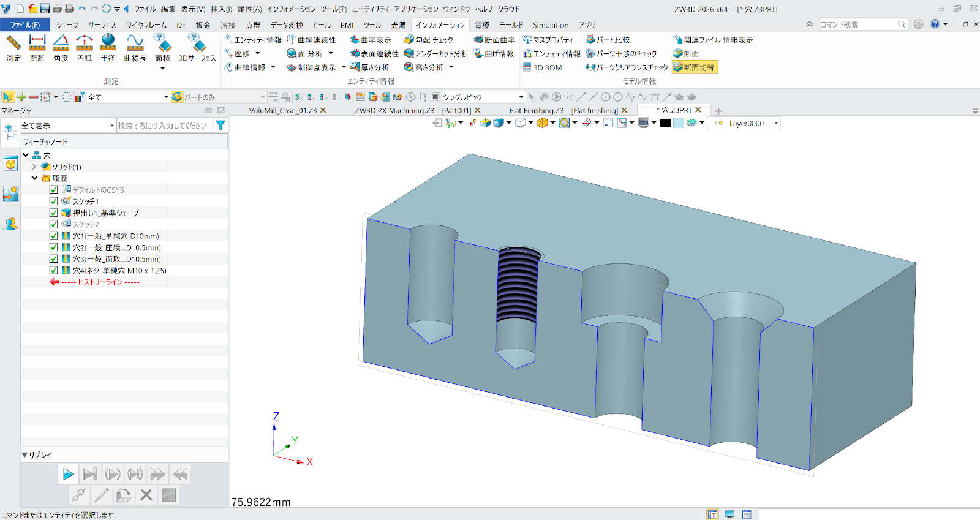Toggle the デフォルトのCSYS checkbox
This screenshot has height=520, width=980.
pos(54,190)
